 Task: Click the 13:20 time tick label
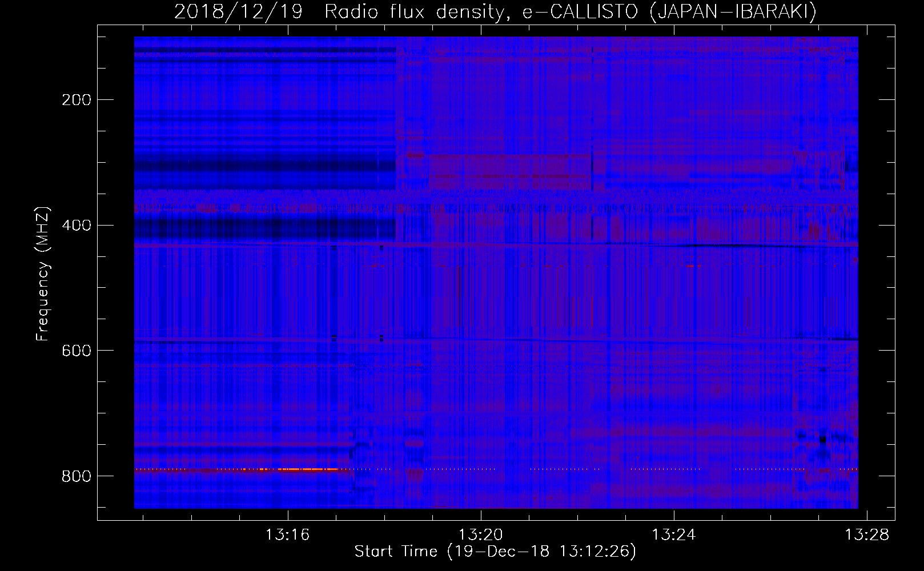point(481,535)
